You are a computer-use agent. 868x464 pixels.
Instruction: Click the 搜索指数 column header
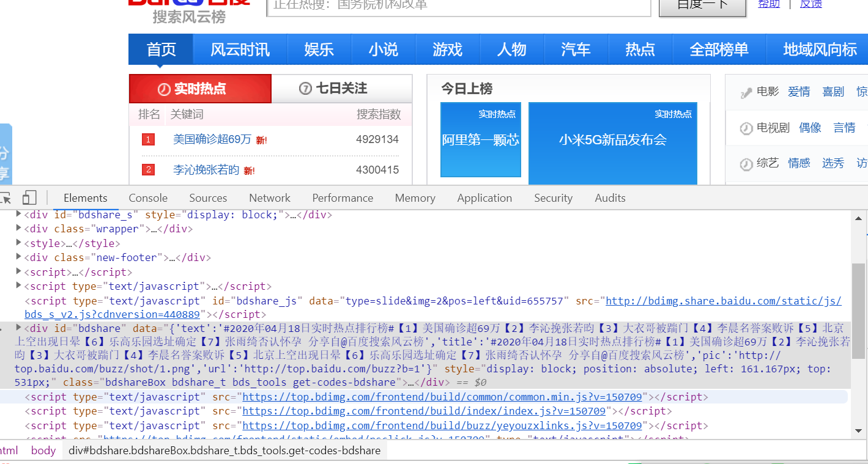coord(379,114)
